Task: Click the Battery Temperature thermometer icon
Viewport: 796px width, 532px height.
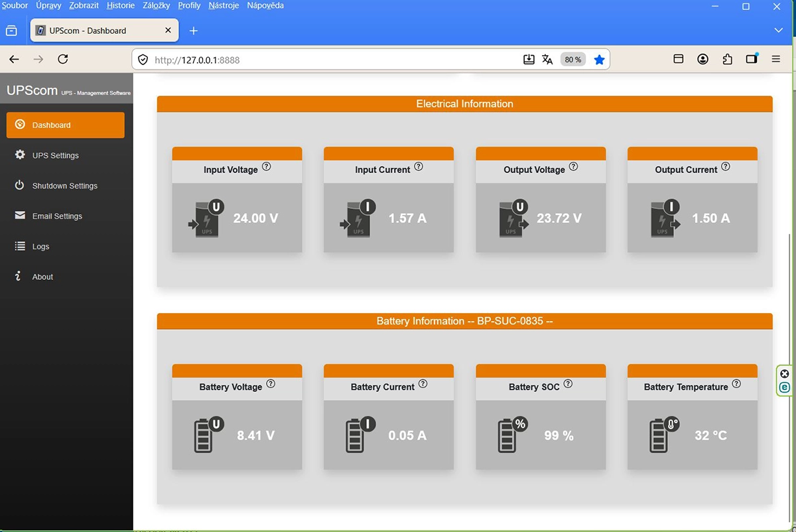Action: pyautogui.click(x=664, y=434)
